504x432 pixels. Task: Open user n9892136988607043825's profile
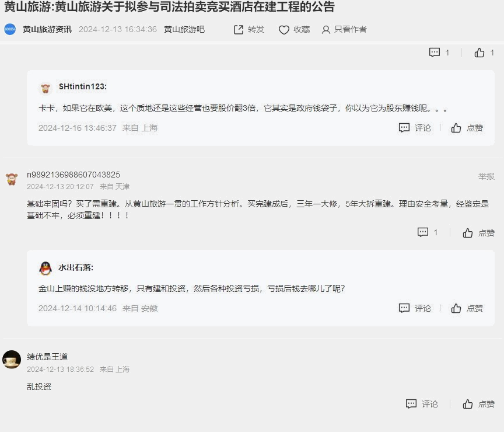pos(73,175)
